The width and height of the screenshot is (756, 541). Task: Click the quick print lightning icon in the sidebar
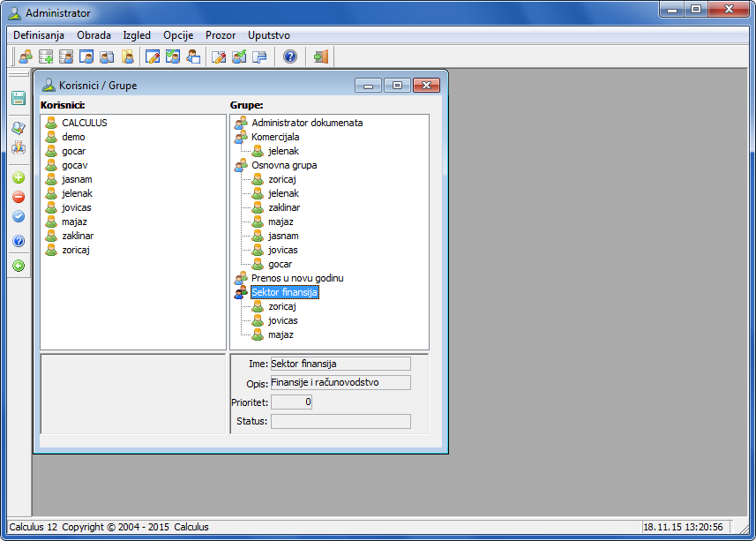(x=19, y=147)
